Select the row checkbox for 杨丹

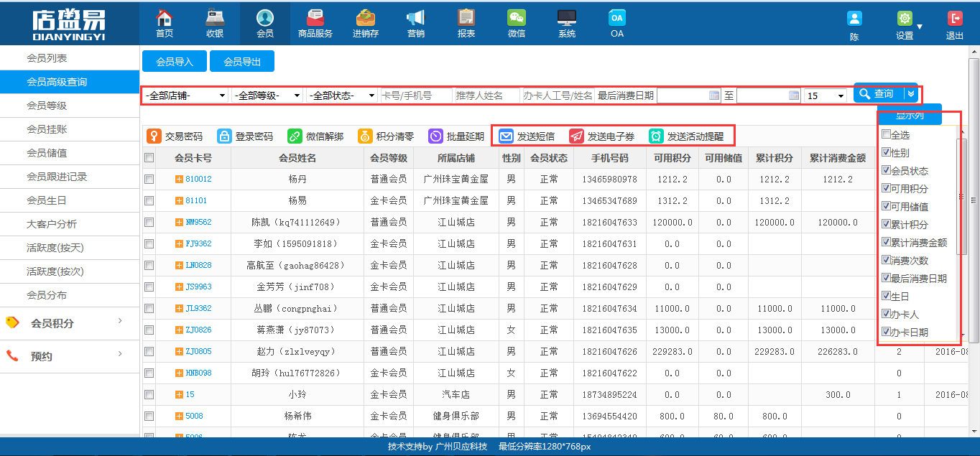pyautogui.click(x=149, y=179)
